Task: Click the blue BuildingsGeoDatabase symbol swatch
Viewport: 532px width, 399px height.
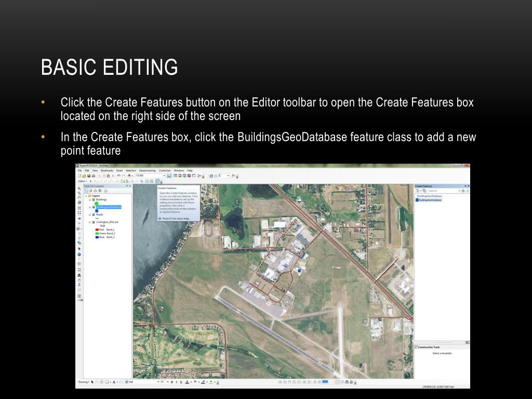Action: pyautogui.click(x=97, y=211)
